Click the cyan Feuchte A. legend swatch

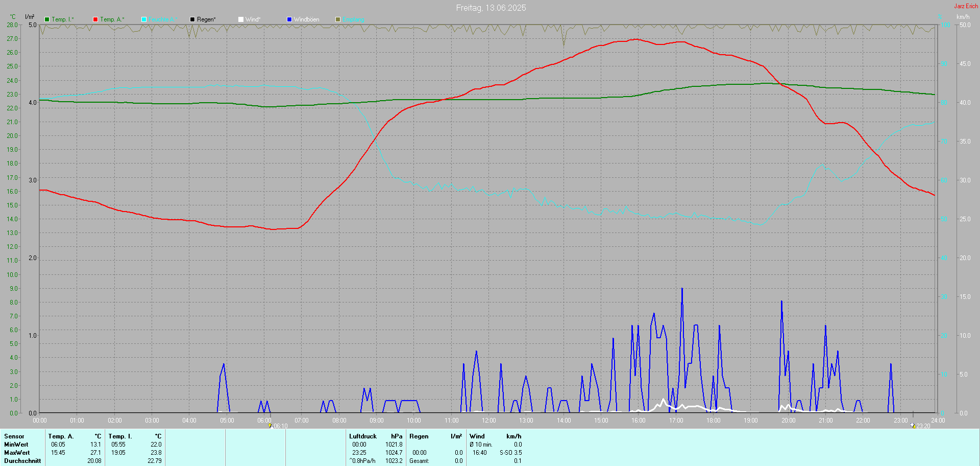point(144,19)
